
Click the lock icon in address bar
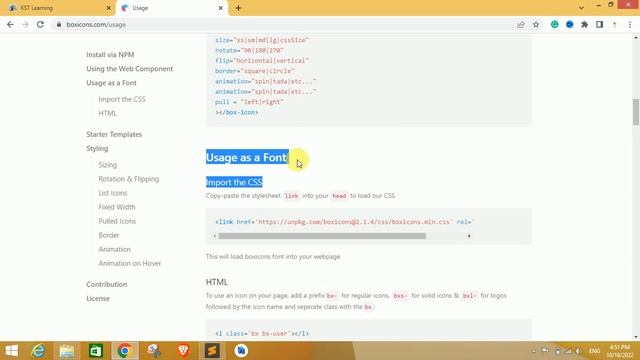click(59, 24)
